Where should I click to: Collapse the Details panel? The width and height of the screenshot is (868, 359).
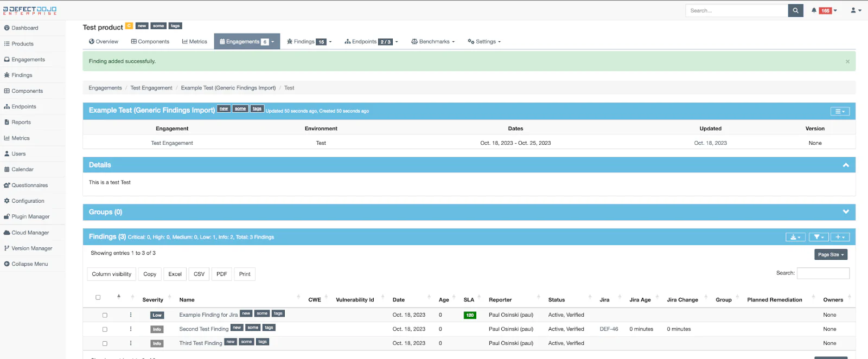845,165
